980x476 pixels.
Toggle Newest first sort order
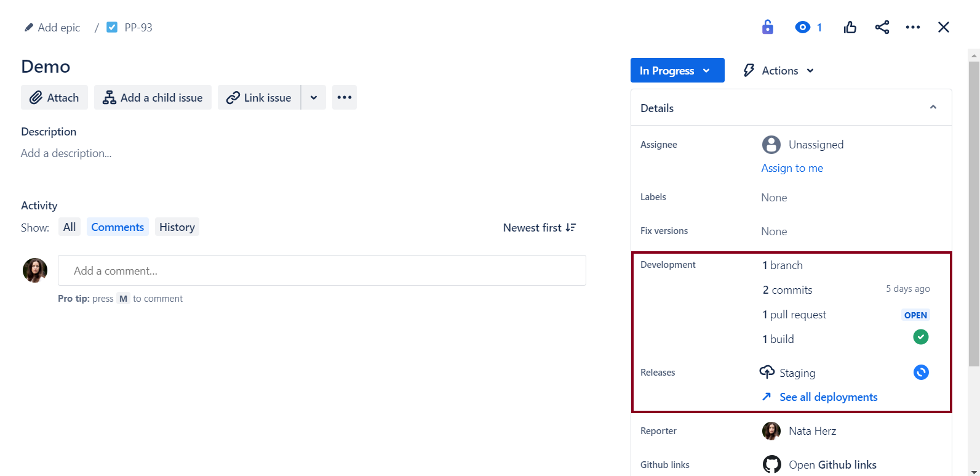(x=539, y=228)
